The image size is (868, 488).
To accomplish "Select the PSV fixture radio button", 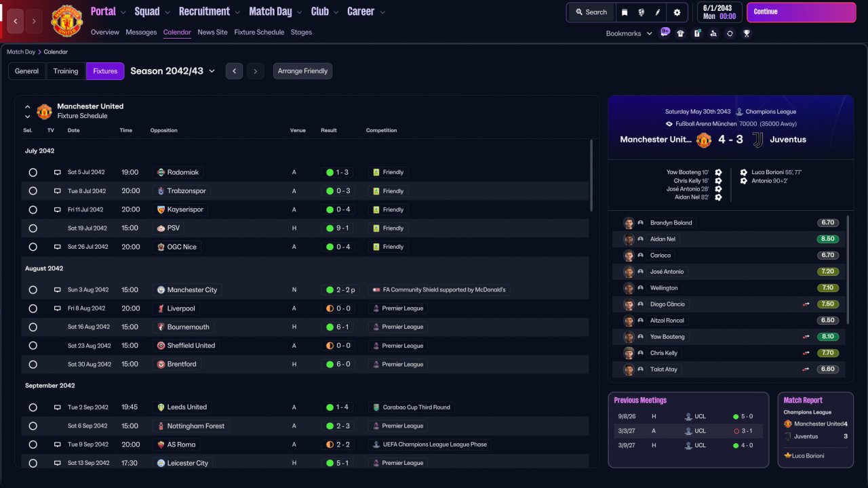I will click(x=33, y=228).
